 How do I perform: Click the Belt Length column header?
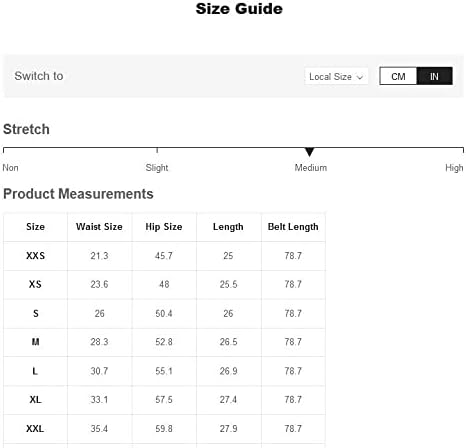pyautogui.click(x=293, y=227)
